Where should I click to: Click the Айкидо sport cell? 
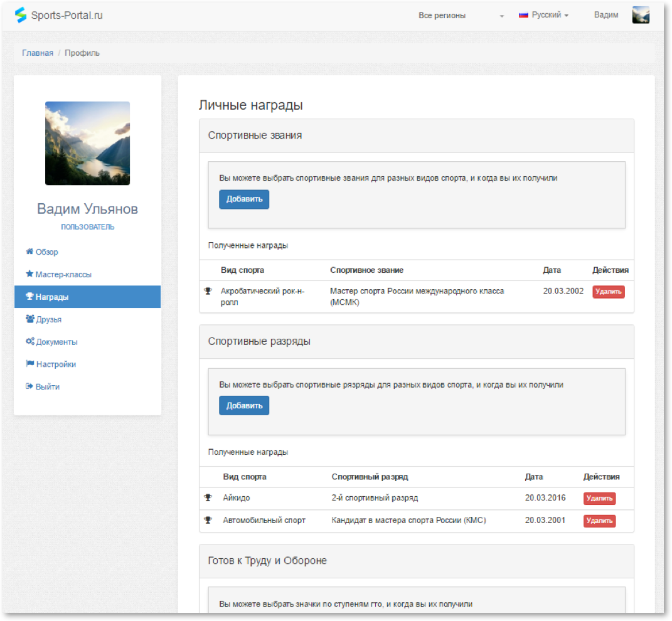point(237,497)
